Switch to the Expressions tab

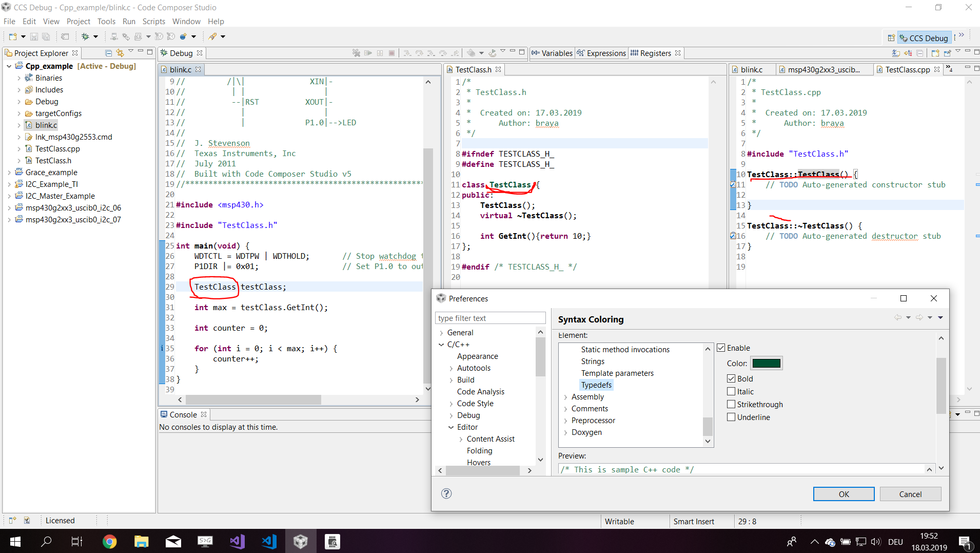605,53
